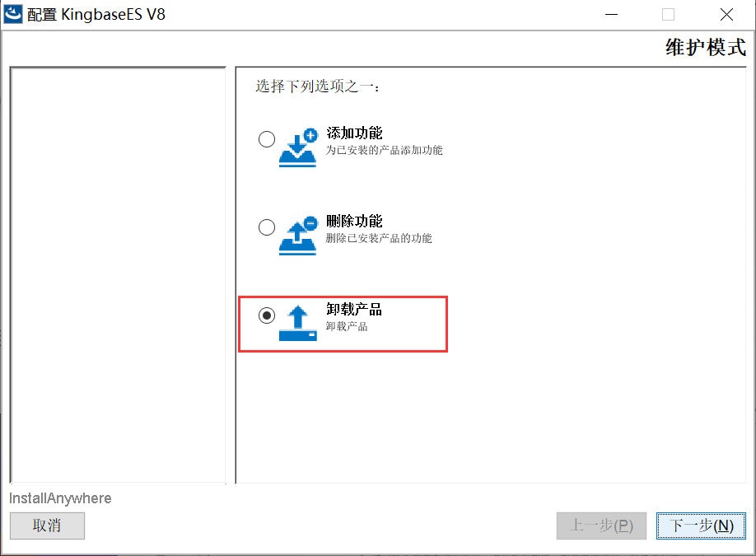Click the 上一步(P) button

(601, 526)
